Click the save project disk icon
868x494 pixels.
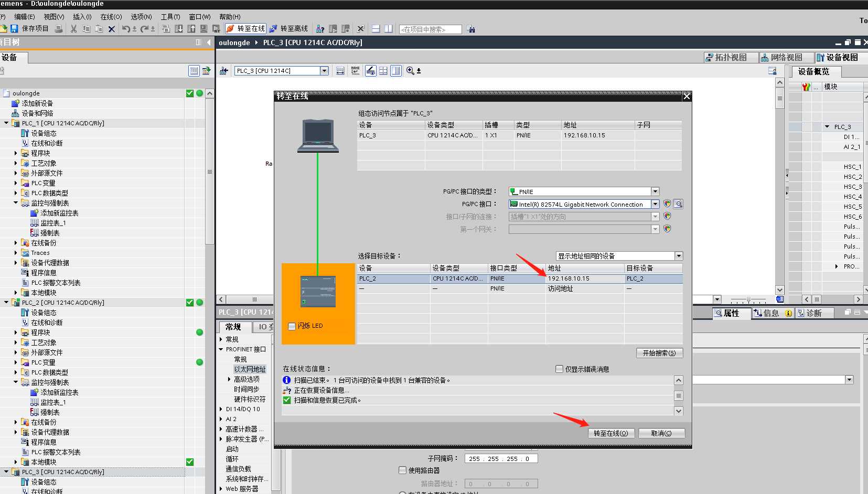tap(14, 28)
